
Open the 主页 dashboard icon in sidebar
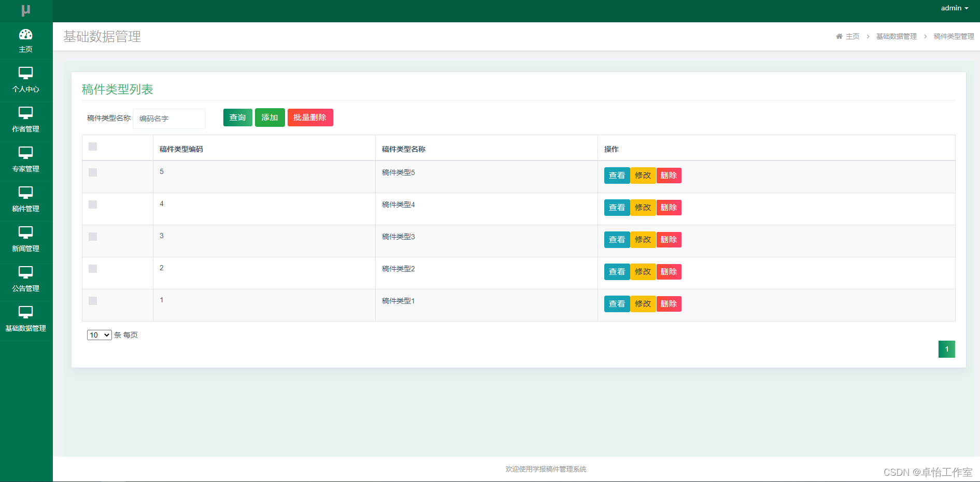tap(25, 35)
